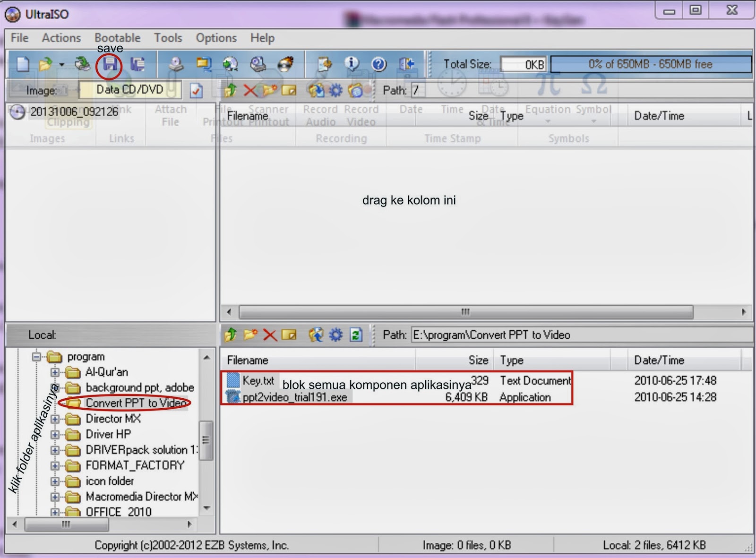
Task: Open the Actions menu
Action: 61,38
